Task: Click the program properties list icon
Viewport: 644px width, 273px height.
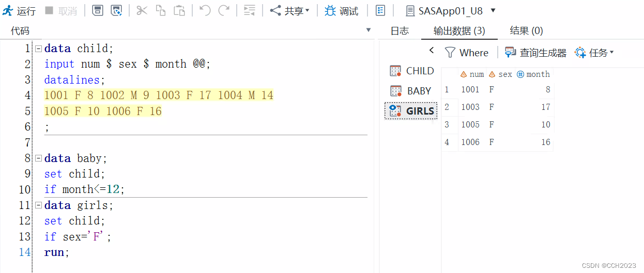Action: pyautogui.click(x=380, y=10)
